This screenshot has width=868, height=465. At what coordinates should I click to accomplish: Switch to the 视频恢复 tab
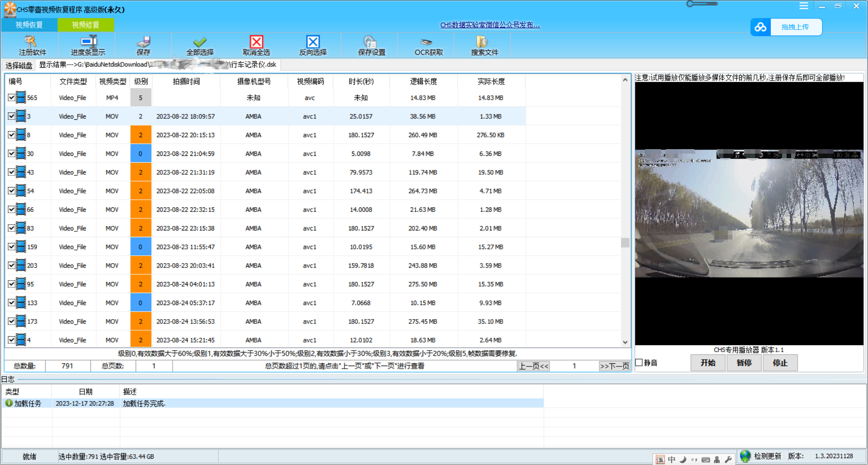[29, 25]
